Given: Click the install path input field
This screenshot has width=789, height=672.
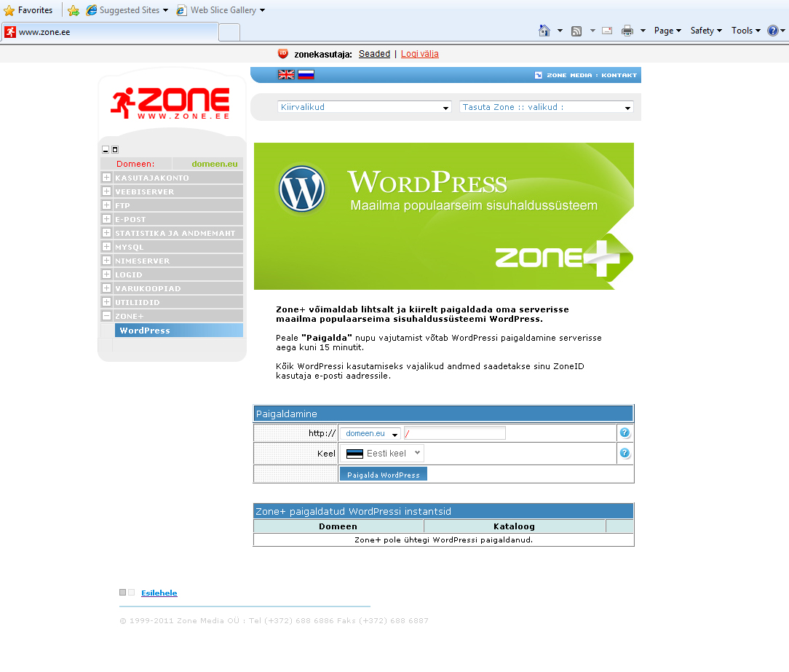Looking at the screenshot, I should pos(455,433).
